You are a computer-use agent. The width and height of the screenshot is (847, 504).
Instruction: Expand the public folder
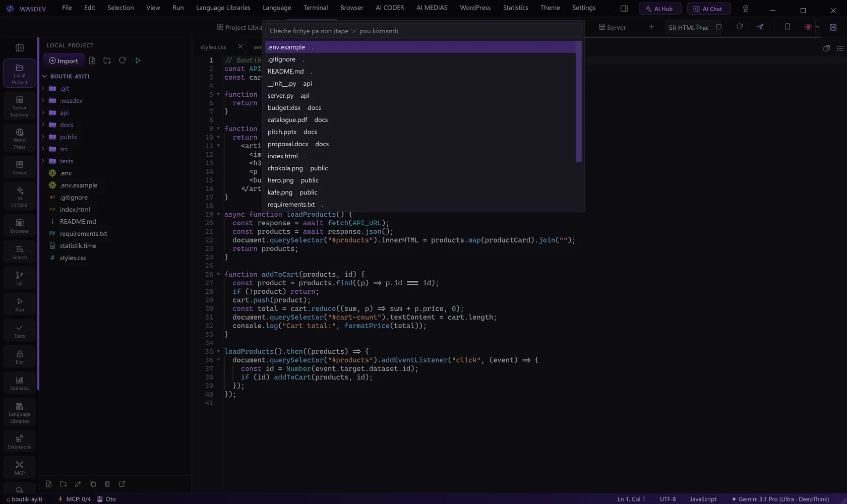(x=43, y=137)
